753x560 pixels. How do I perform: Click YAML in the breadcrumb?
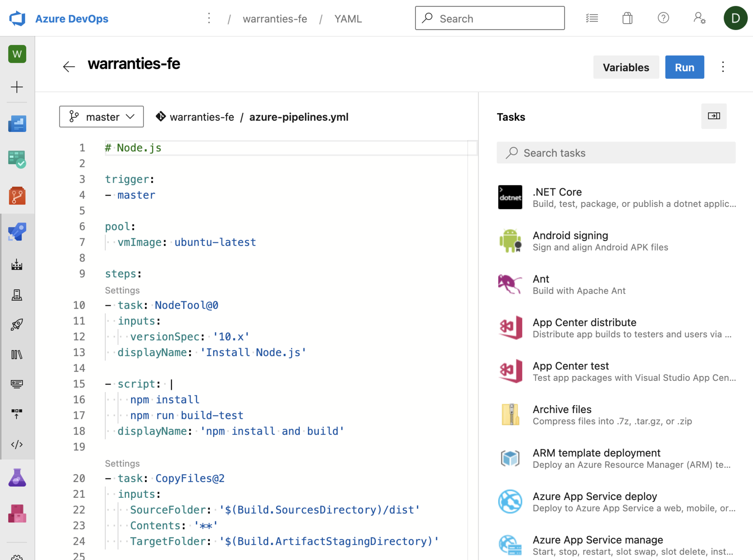click(348, 19)
